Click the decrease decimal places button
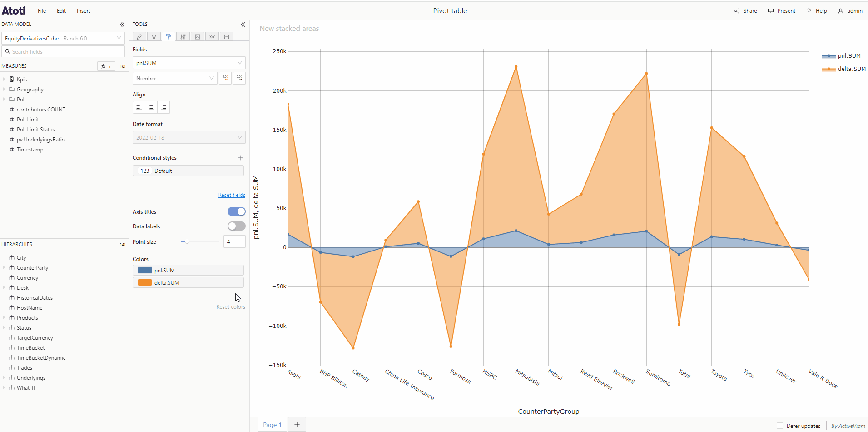Image resolution: width=868 pixels, height=432 pixels. 225,78
